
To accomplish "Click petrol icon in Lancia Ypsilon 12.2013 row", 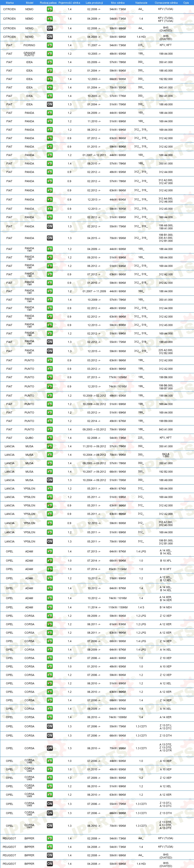I will pos(50,523).
